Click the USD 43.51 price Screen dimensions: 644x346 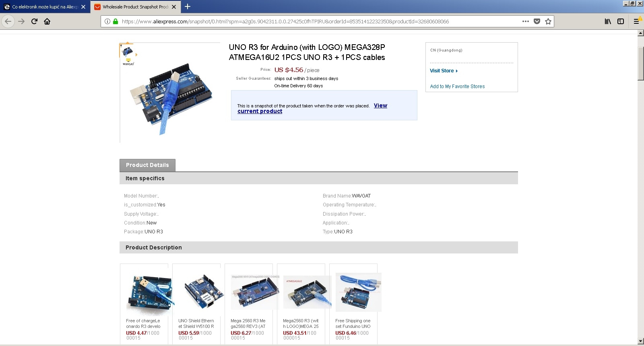294,333
